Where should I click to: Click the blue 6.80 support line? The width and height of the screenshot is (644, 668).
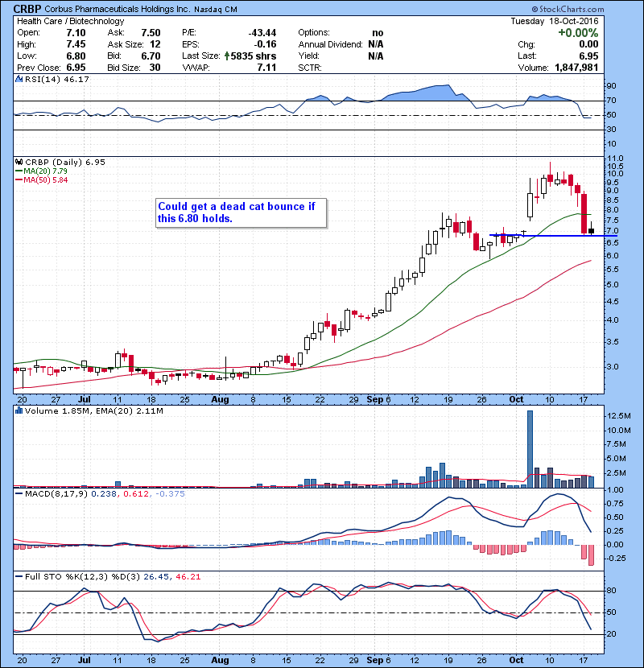coord(553,236)
